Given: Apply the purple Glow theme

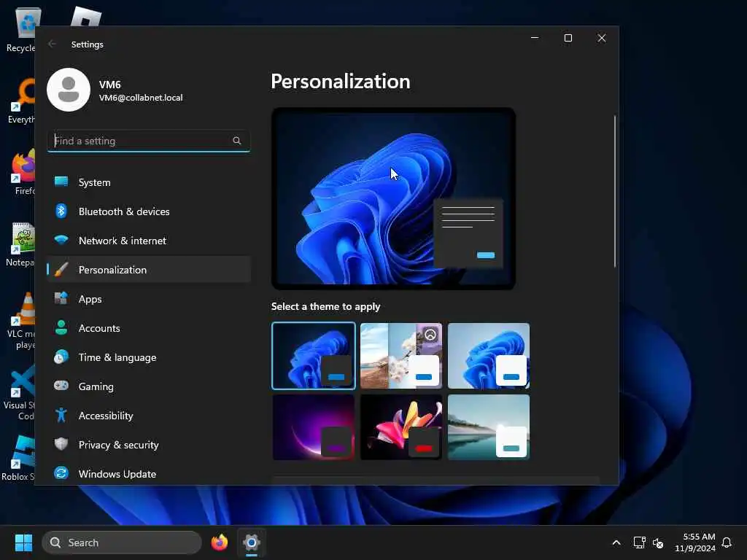Looking at the screenshot, I should tap(314, 427).
